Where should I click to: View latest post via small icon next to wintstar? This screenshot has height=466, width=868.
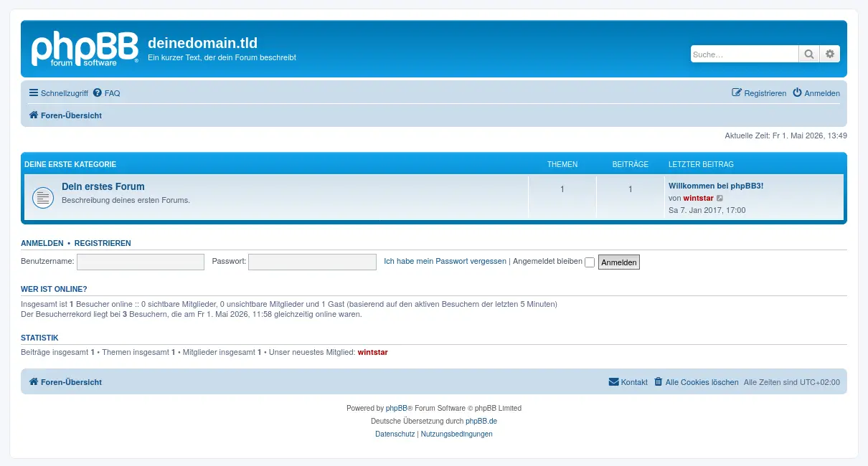pyautogui.click(x=720, y=199)
